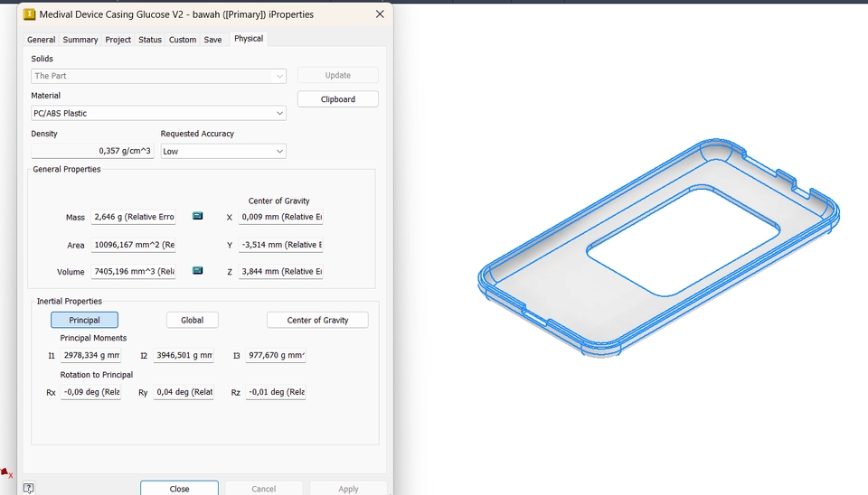868x495 pixels.
Task: Click the Rx rotation field
Action: pyautogui.click(x=90, y=392)
